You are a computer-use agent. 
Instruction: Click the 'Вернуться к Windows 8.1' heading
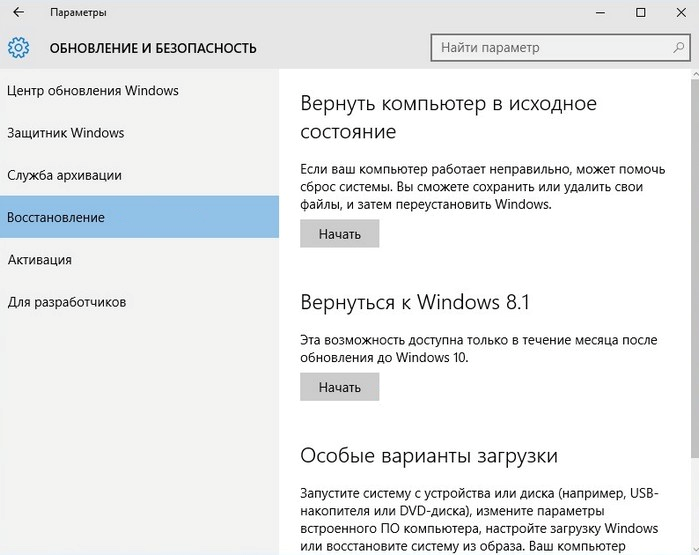(x=412, y=303)
